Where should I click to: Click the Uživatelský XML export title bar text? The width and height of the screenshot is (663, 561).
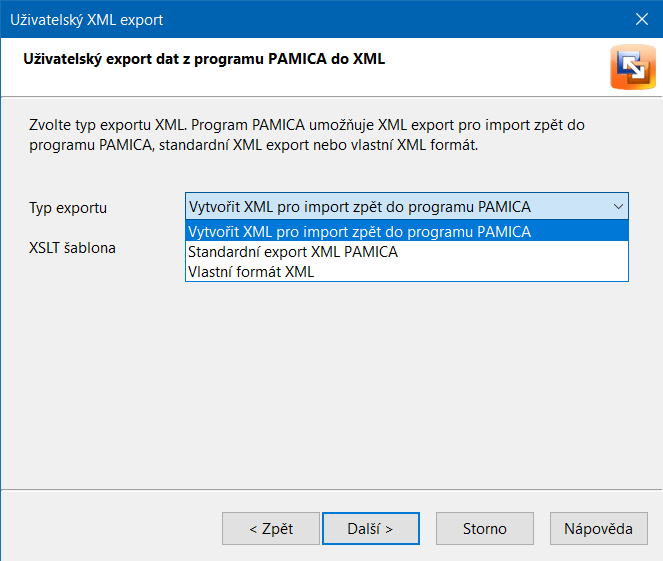pos(87,19)
